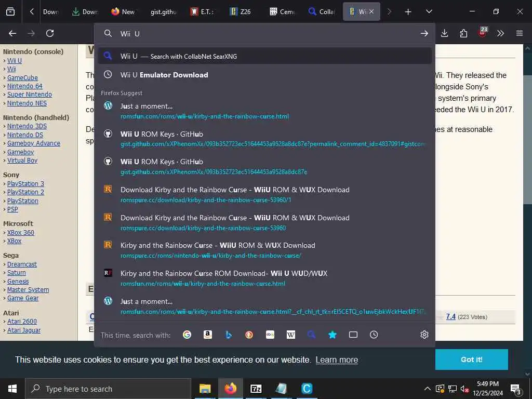Click Learn more in cookie banner

(x=337, y=360)
